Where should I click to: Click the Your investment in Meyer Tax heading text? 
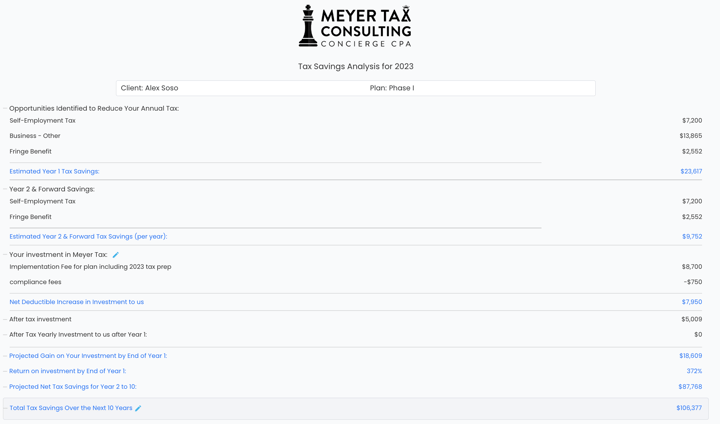pyautogui.click(x=58, y=254)
